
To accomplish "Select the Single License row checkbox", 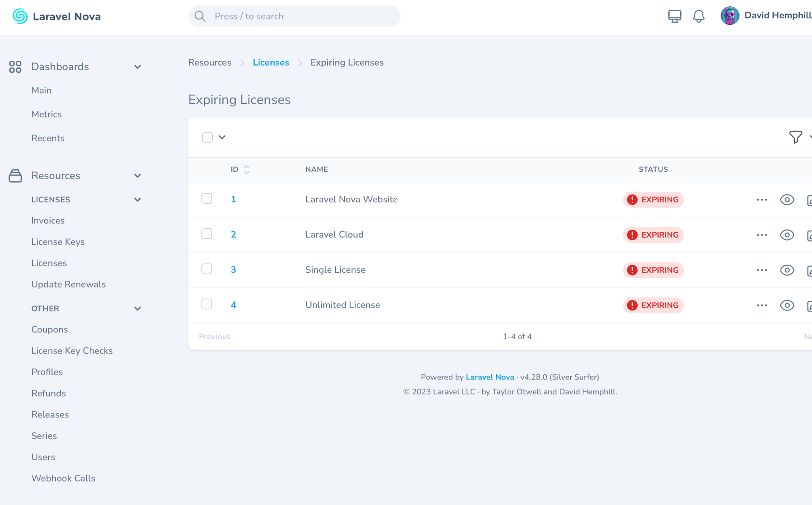I will 207,269.
